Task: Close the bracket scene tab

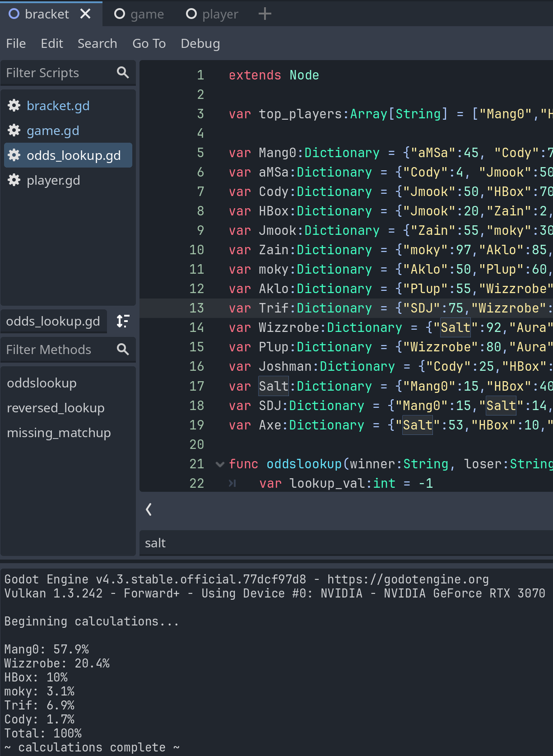Action: click(x=85, y=14)
